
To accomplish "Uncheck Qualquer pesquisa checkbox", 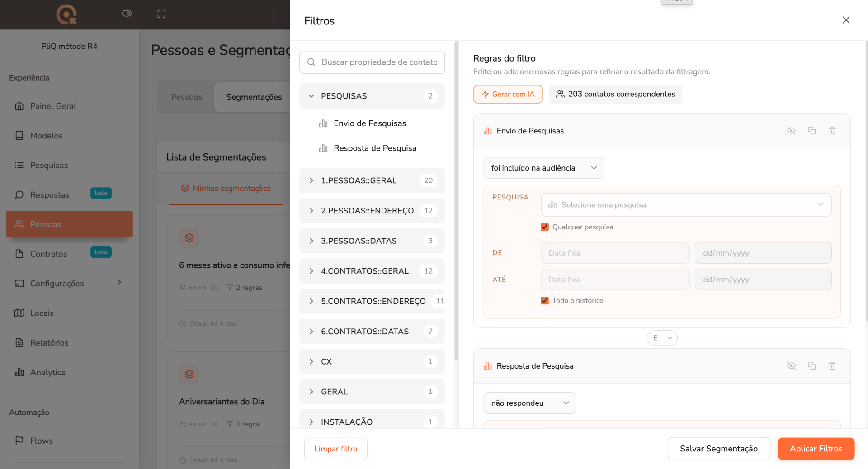I will tap(545, 227).
